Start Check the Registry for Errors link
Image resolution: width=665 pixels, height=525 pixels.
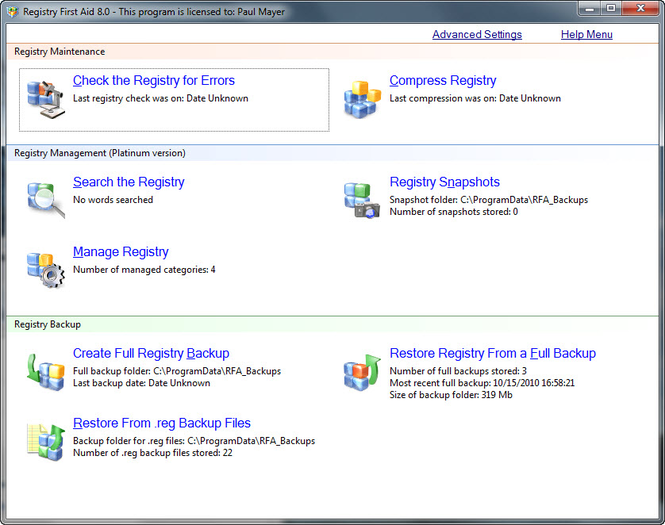click(154, 81)
